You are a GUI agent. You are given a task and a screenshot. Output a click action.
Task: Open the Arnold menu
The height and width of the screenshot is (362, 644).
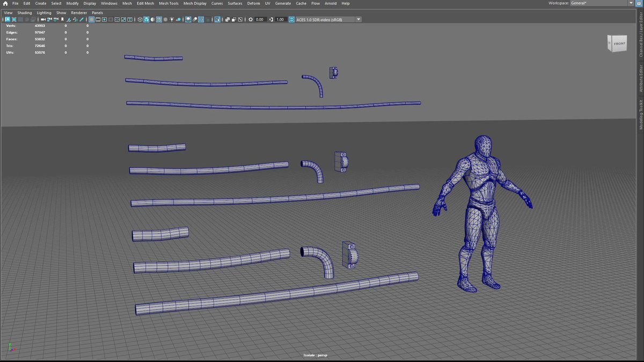331,3
